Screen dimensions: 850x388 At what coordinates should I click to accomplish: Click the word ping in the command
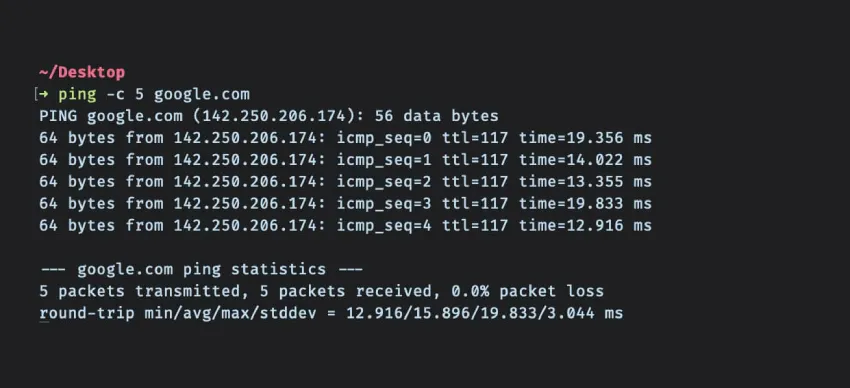point(77,95)
